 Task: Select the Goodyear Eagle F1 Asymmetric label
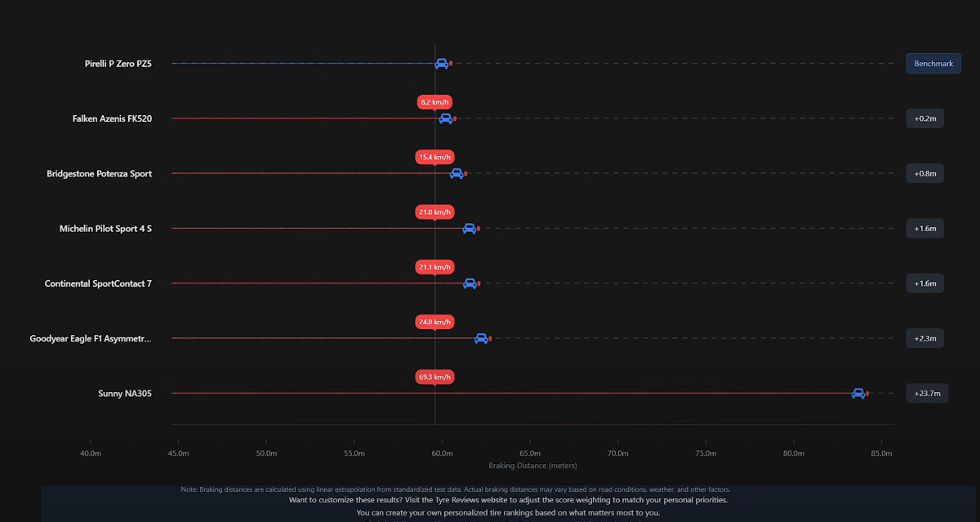pyautogui.click(x=91, y=338)
